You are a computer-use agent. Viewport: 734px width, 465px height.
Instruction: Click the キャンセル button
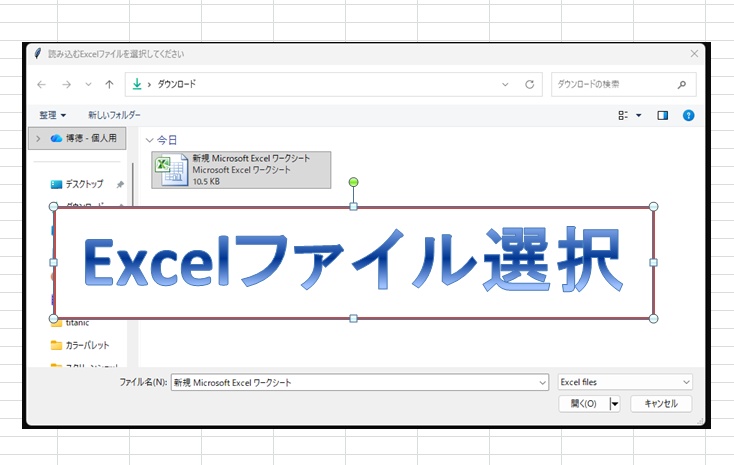pyautogui.click(x=661, y=404)
